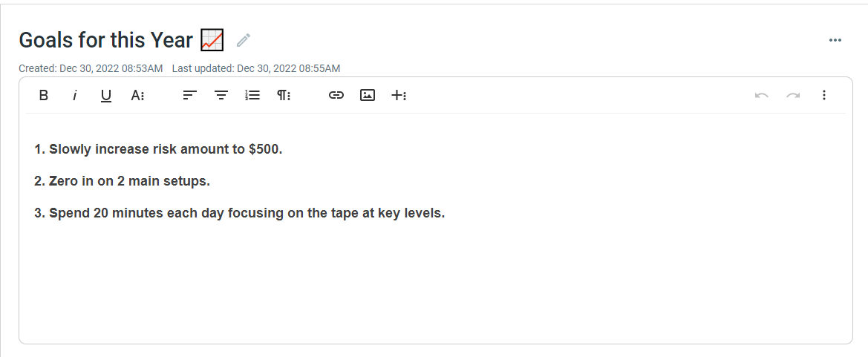The height and width of the screenshot is (357, 868).
Task: Open the ordered list options
Action: coord(252,95)
